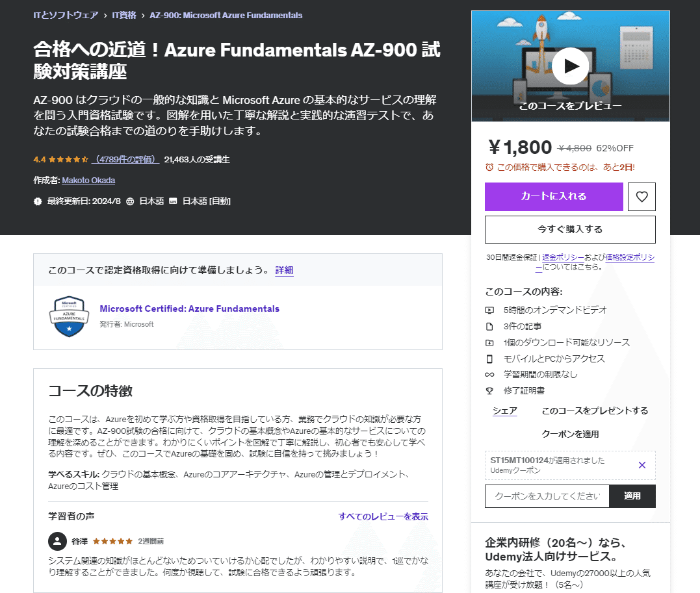Click the alarm clock icon by price notice
This screenshot has width=700, height=593.
(489, 167)
